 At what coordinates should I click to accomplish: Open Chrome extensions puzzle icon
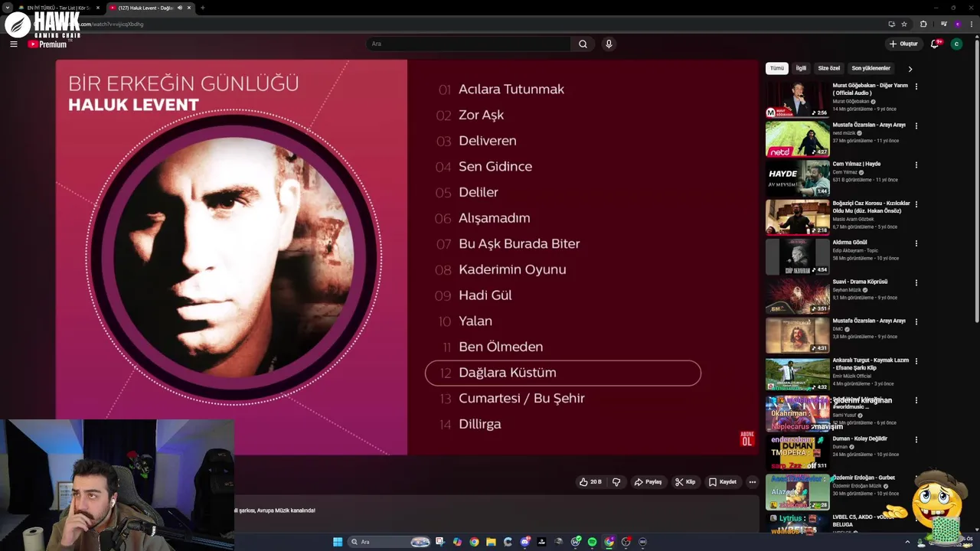[x=923, y=24]
